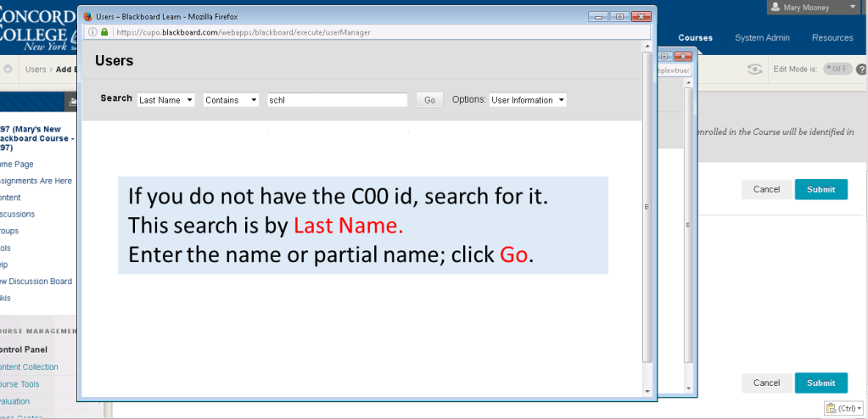Click the top Submit button
Viewport: 868px width, 419px height.
point(820,189)
